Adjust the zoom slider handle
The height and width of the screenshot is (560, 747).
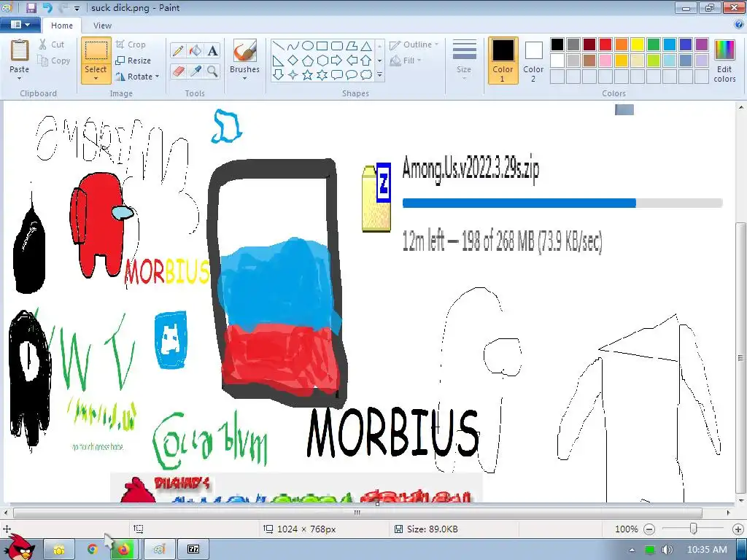click(x=694, y=529)
